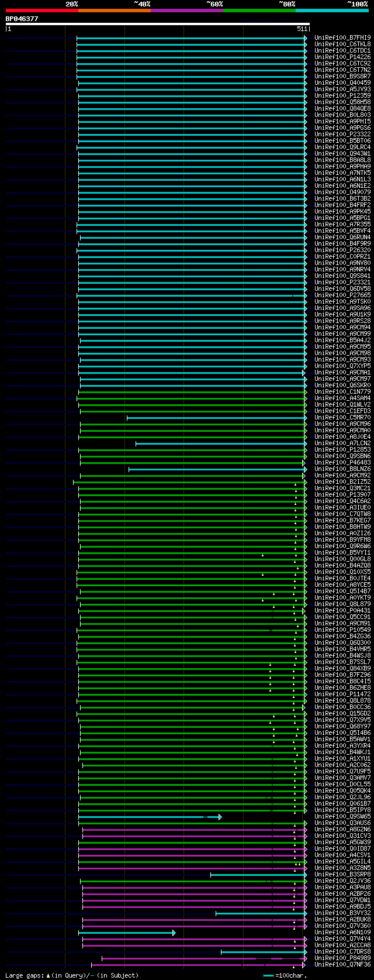Click the cyan alignment bar for UniRef100_C5MR70
The image size is (374, 980).
click(x=217, y=417)
